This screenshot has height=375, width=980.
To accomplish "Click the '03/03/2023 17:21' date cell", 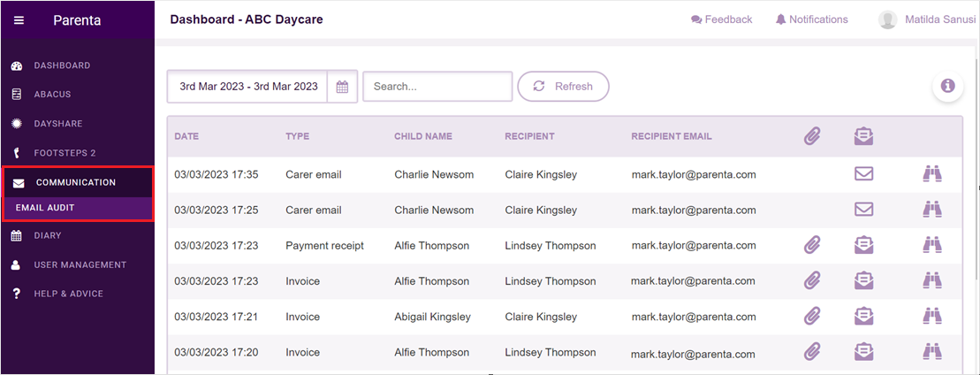I will 217,317.
